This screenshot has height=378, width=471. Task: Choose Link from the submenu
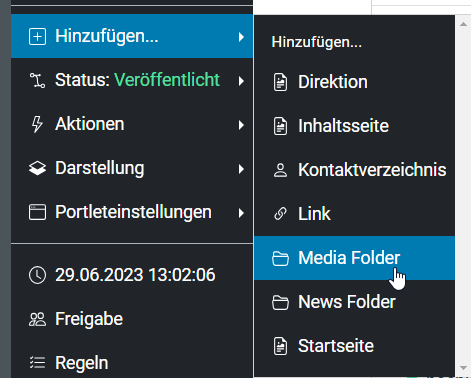(x=354, y=214)
